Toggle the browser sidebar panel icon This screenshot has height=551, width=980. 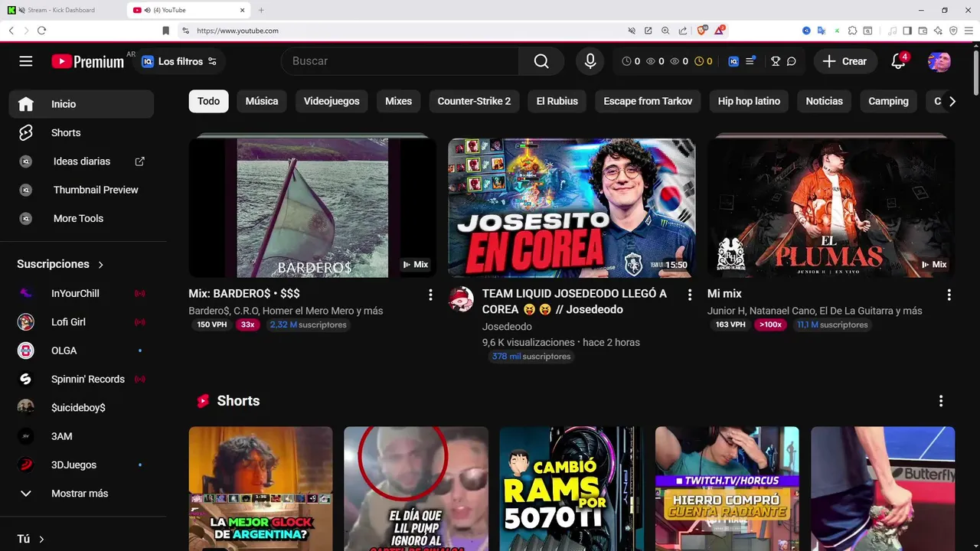tap(906, 31)
